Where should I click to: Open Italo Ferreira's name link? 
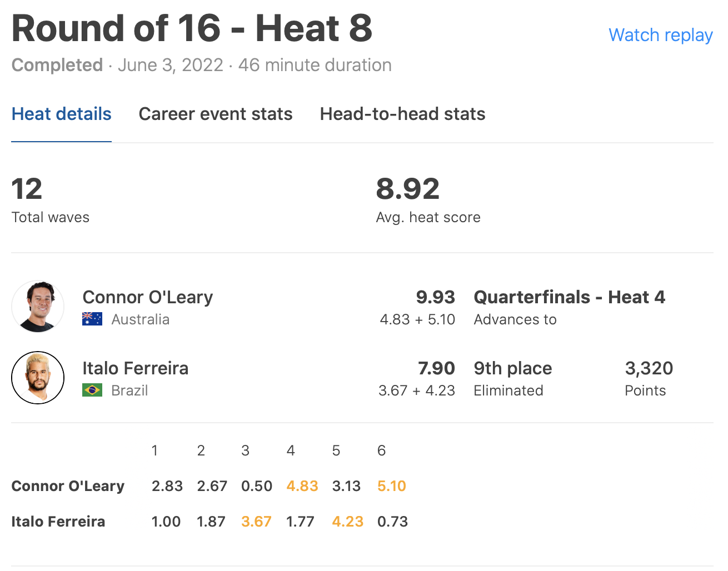tap(135, 368)
